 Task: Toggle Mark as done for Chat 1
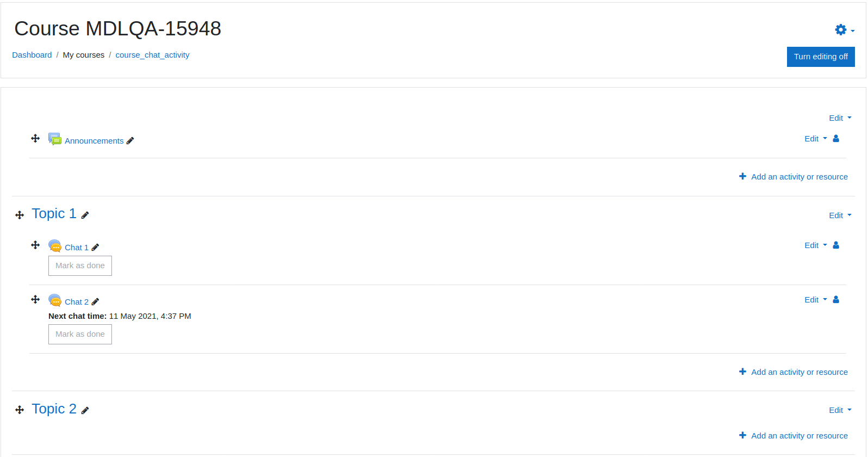tap(80, 266)
